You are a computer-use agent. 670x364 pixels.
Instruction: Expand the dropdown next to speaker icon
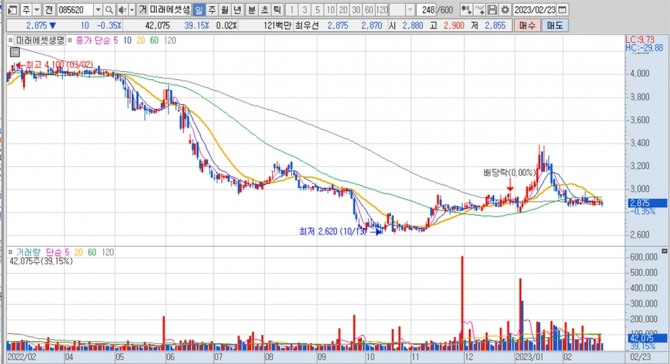pos(132,9)
